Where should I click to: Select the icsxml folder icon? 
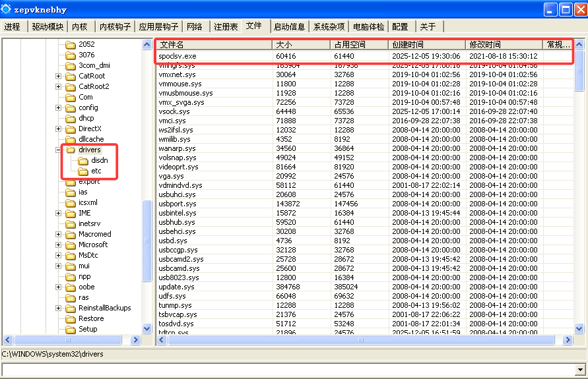(x=70, y=202)
